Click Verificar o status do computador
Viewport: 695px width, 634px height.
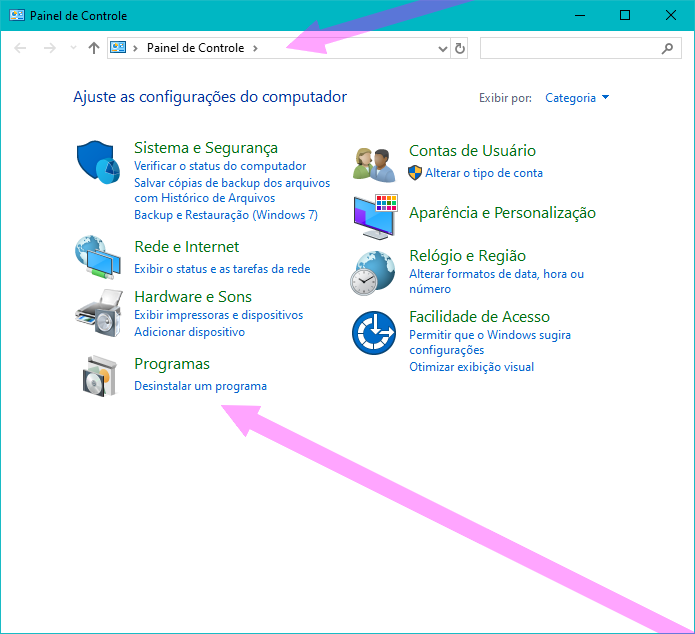[220, 166]
